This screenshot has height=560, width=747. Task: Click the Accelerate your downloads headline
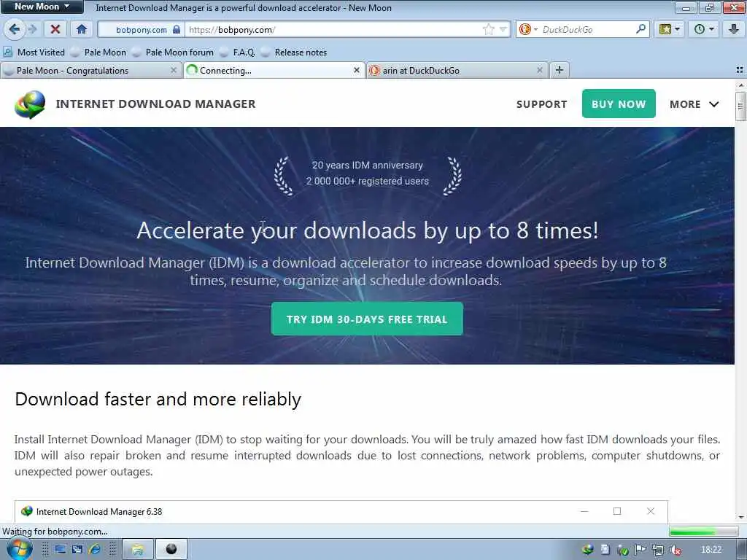[x=368, y=231]
